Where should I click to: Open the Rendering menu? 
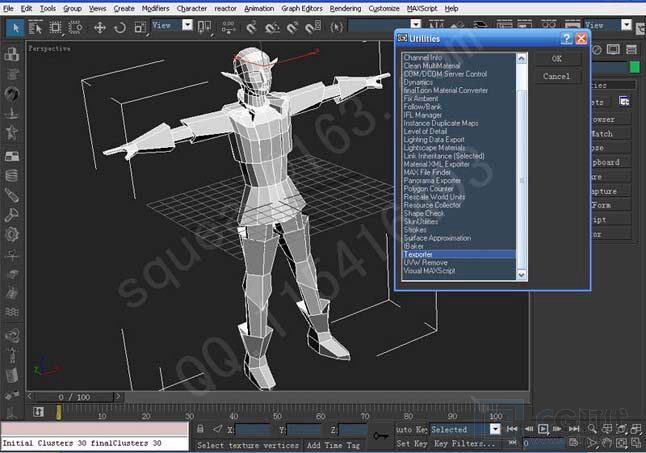pyautogui.click(x=345, y=8)
